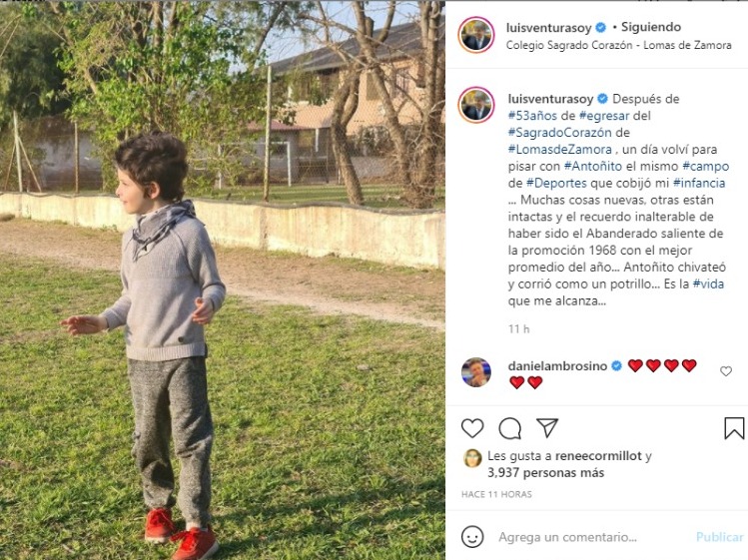Follow the #Antoñito hashtag link
Image resolution: width=748 pixels, height=560 pixels.
point(593,166)
